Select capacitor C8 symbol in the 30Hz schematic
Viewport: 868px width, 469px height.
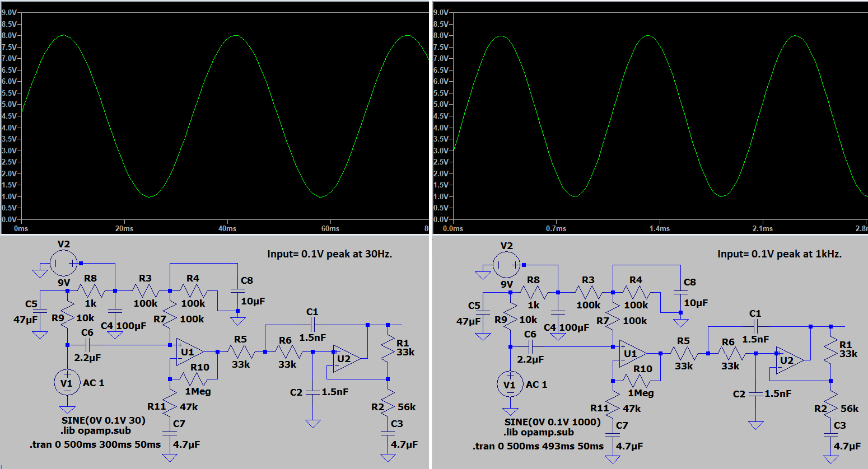(x=237, y=290)
